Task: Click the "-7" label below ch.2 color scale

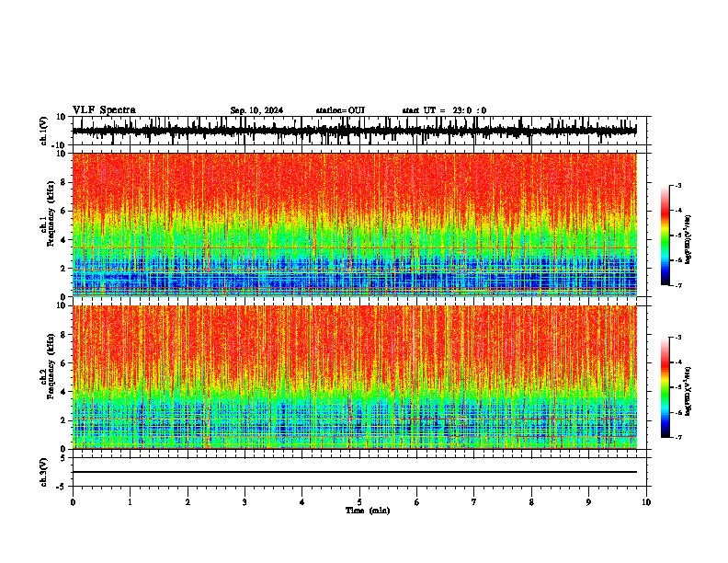Action: click(x=677, y=437)
